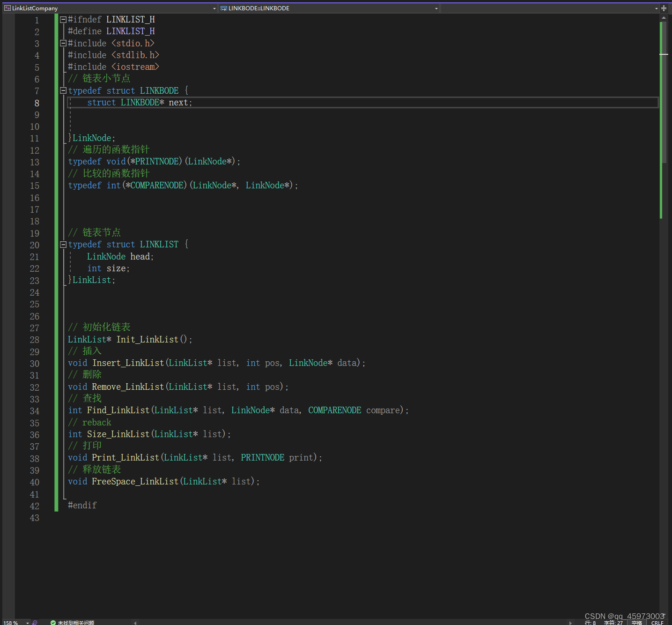Click the CRLF line ending indicator
672x625 pixels.
pos(657,622)
